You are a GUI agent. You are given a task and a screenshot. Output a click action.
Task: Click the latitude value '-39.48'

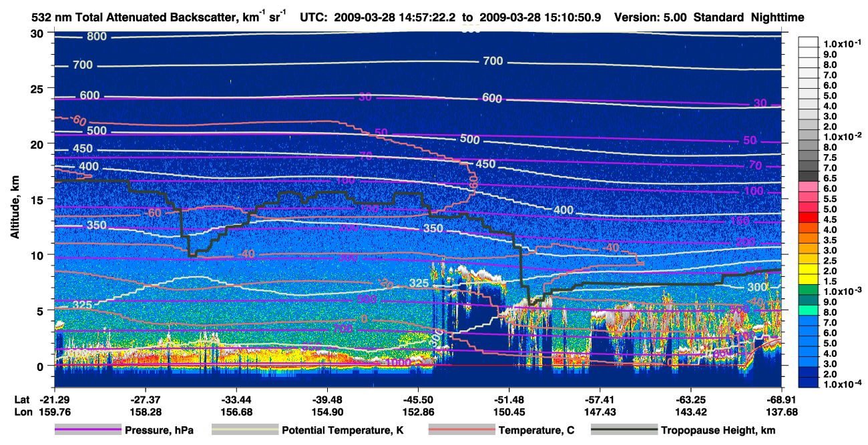[x=327, y=399]
